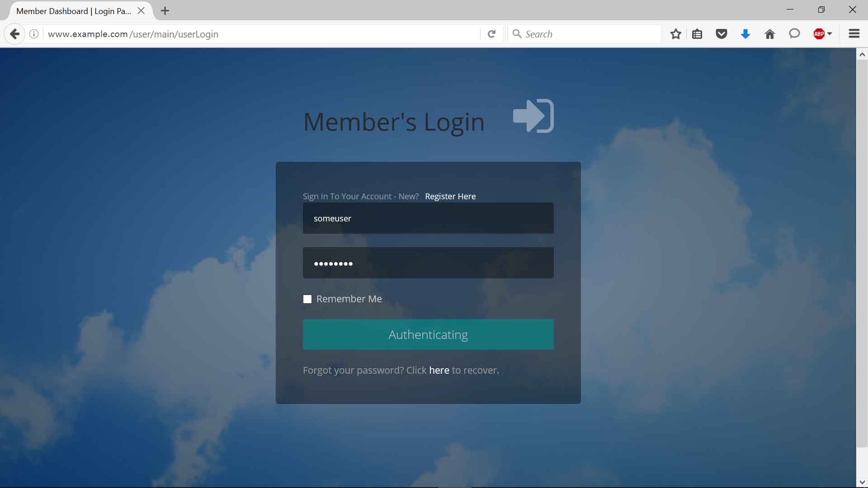Image resolution: width=868 pixels, height=488 pixels.
Task: Expand the Adblock Plus dropdown arrow
Action: [x=830, y=34]
